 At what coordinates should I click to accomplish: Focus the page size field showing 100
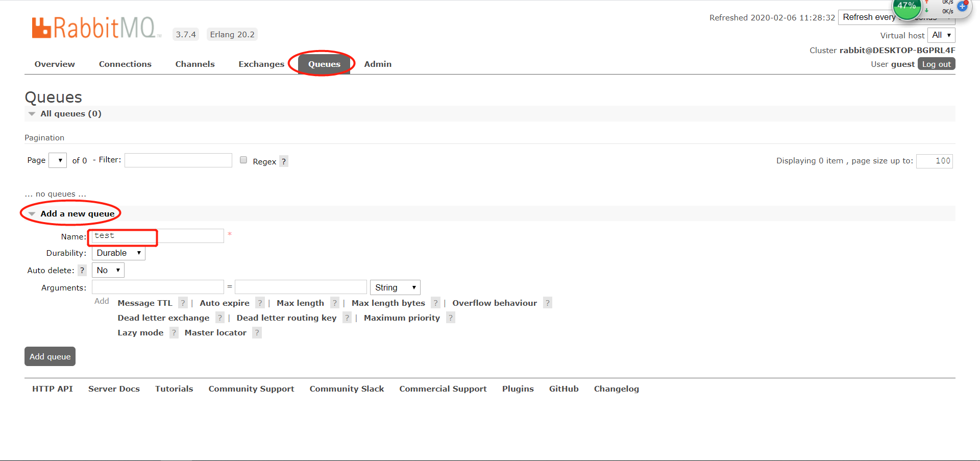[934, 161]
